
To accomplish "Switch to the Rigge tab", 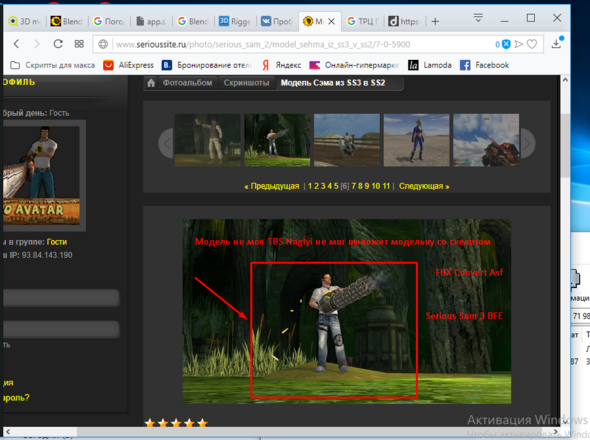I will pos(235,21).
